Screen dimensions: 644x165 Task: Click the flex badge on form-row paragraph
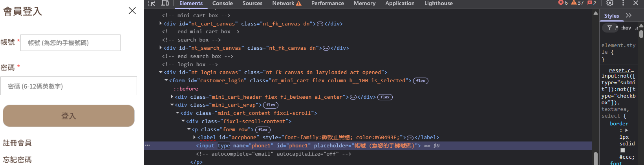click(263, 130)
